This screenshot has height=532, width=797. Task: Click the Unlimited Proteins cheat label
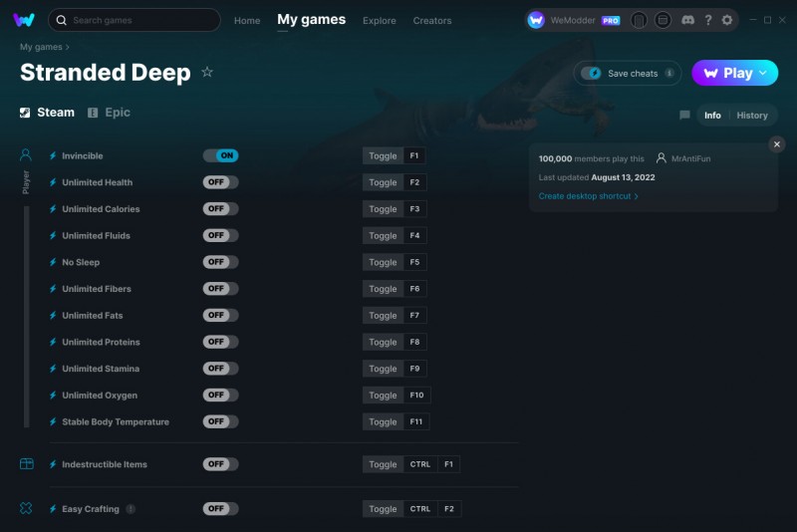101,342
